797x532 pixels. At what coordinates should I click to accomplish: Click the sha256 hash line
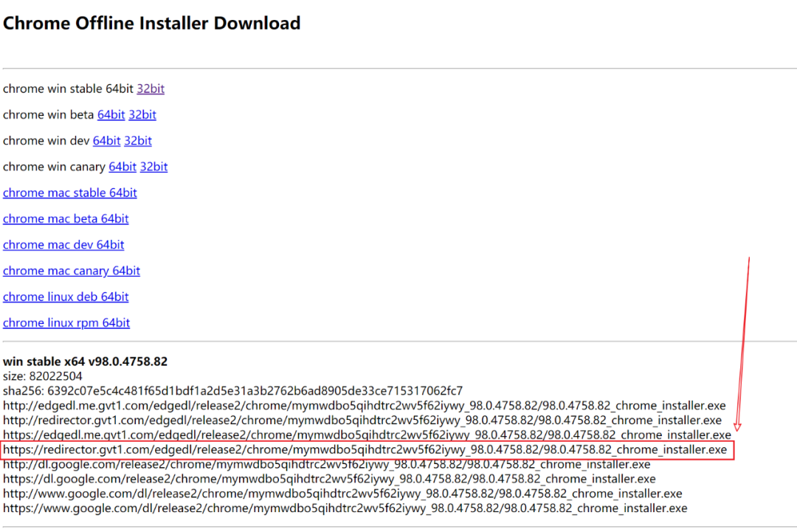tap(232, 391)
